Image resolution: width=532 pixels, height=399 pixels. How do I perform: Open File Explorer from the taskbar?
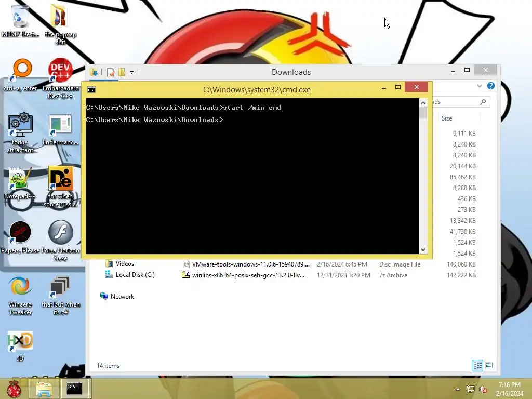(44, 389)
